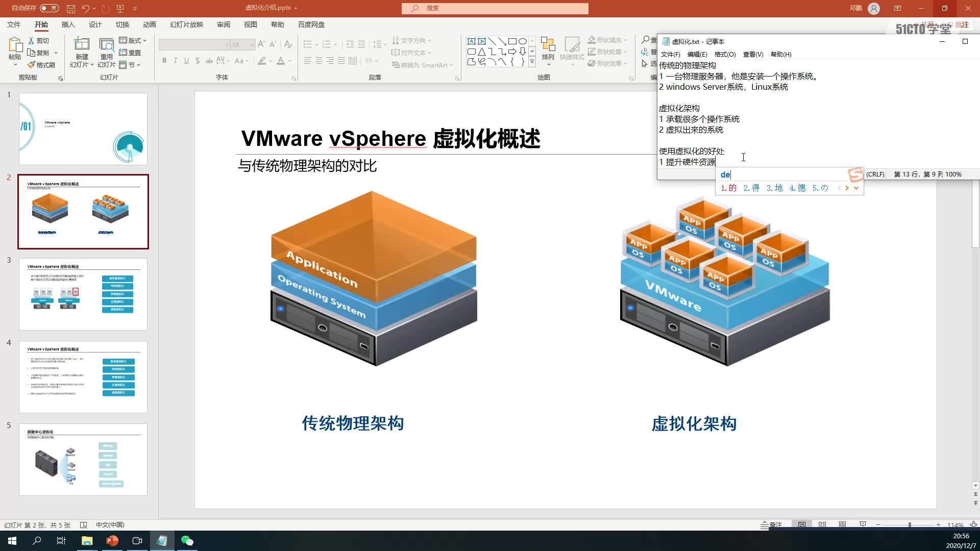Click the increase font size icon
This screenshot has width=980, height=551.
pos(261,44)
